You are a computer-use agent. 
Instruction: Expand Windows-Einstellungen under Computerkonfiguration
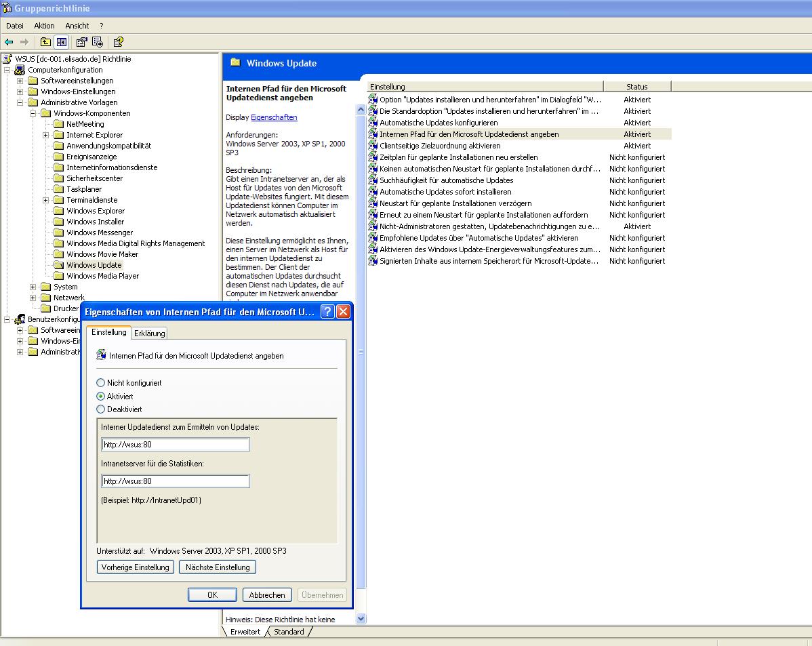pyautogui.click(x=20, y=92)
